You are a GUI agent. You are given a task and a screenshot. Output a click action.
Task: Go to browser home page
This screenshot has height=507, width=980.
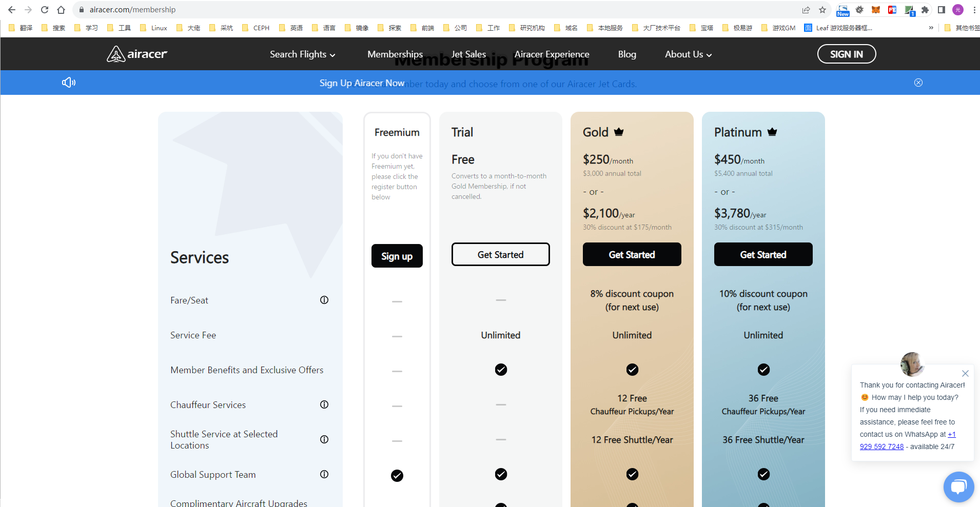tap(61, 10)
